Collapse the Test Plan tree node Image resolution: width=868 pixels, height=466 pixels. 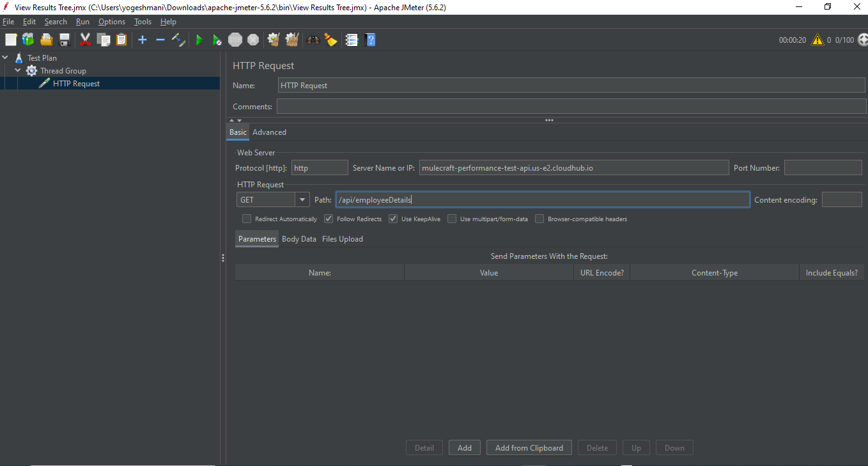6,58
